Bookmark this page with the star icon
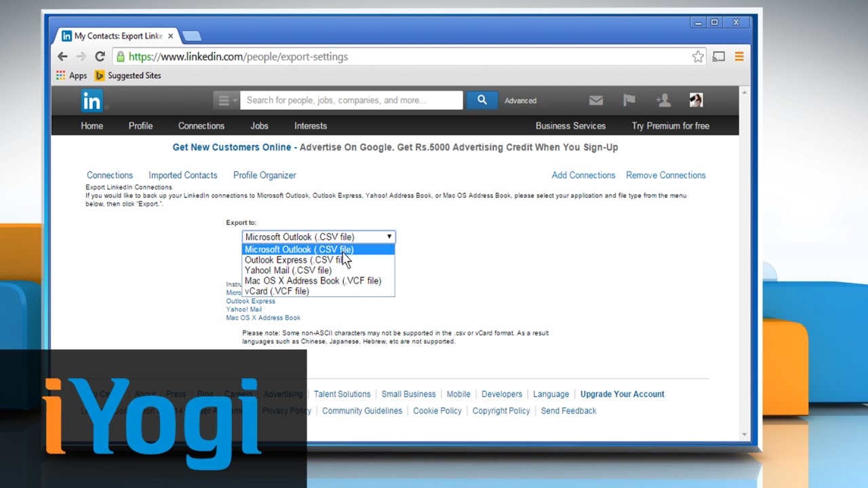 point(698,57)
